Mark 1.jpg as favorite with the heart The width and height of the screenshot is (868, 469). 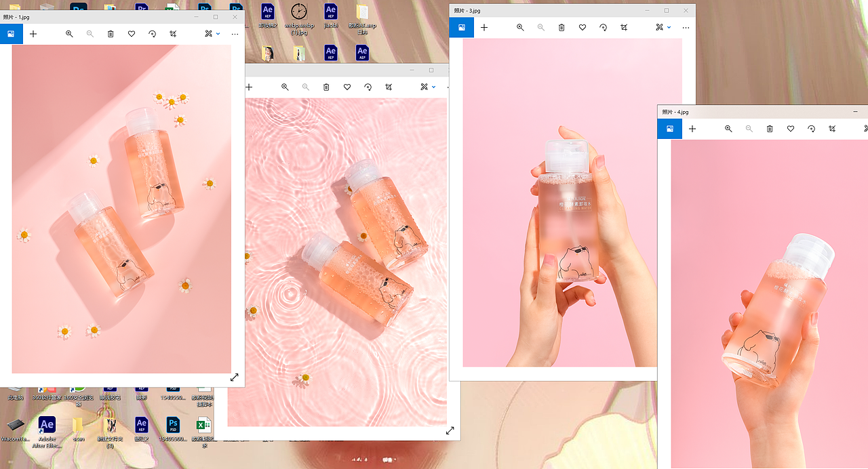[x=132, y=34]
